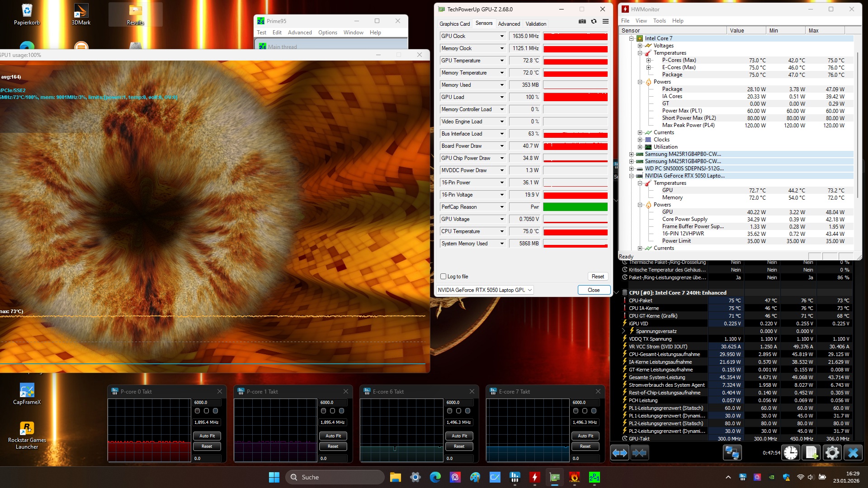The image size is (868, 488).
Task: Select middle radio button in E-core 6 Takt
Action: click(458, 411)
